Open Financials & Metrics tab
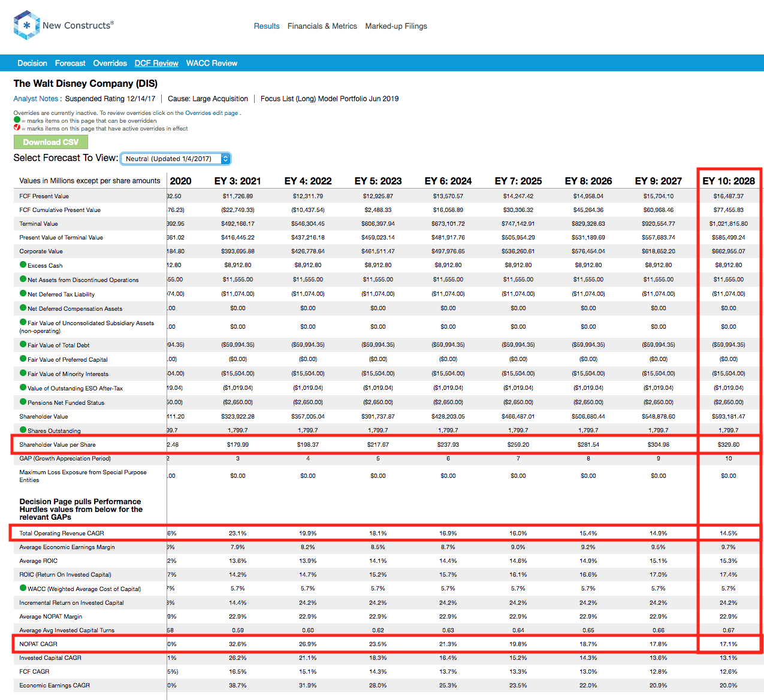This screenshot has height=700, width=764. pos(322,26)
